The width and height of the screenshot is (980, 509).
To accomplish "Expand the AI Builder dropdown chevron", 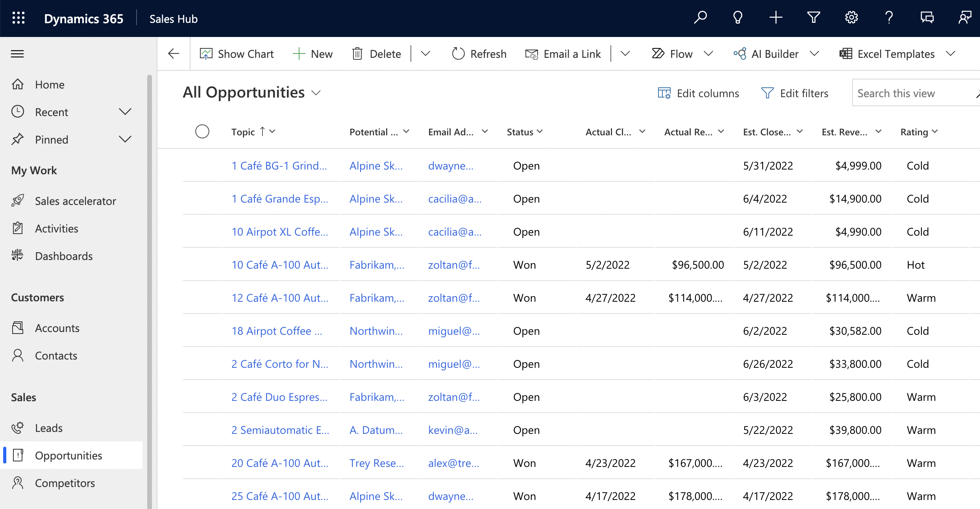I will (x=815, y=53).
